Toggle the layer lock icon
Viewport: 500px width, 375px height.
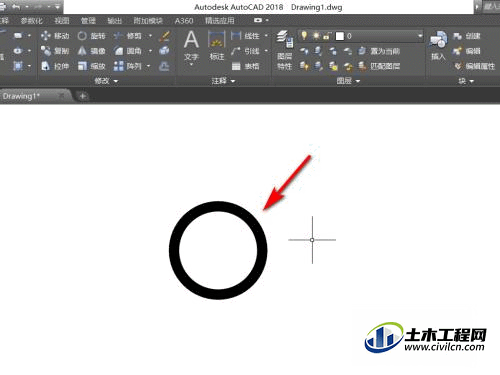coord(327,35)
